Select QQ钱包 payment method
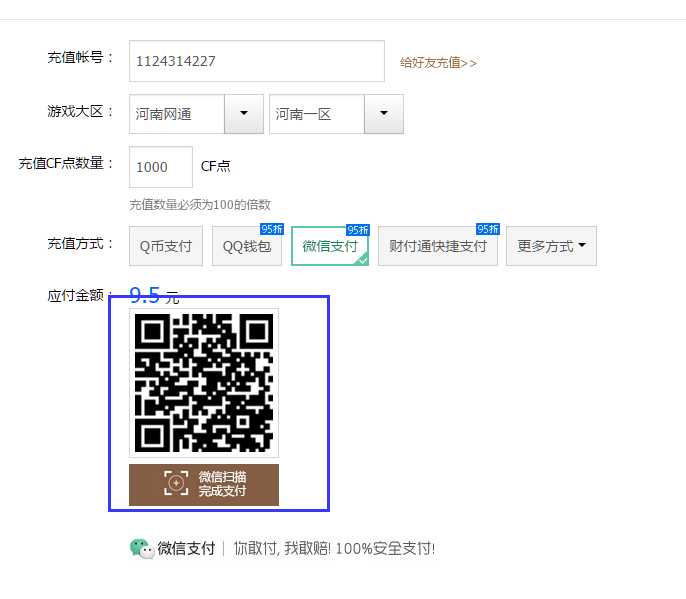Screen dimensions: 686x599 tap(247, 246)
